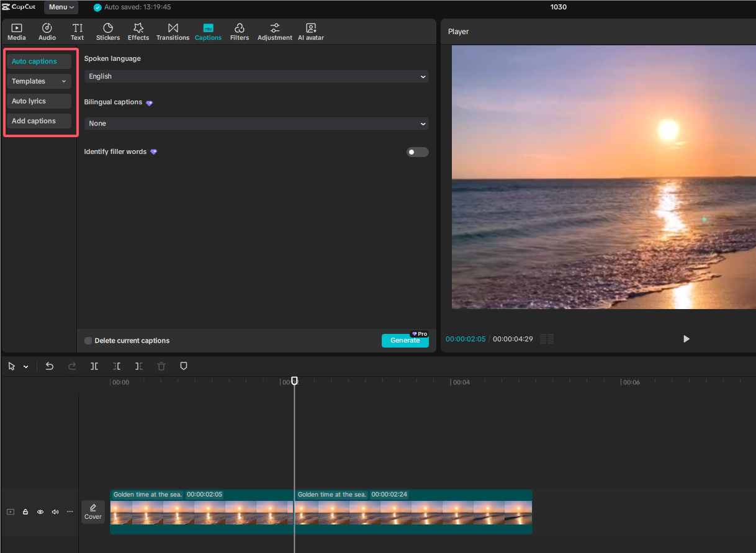The image size is (756, 553).
Task: Open the Stickers panel
Action: coord(107,31)
